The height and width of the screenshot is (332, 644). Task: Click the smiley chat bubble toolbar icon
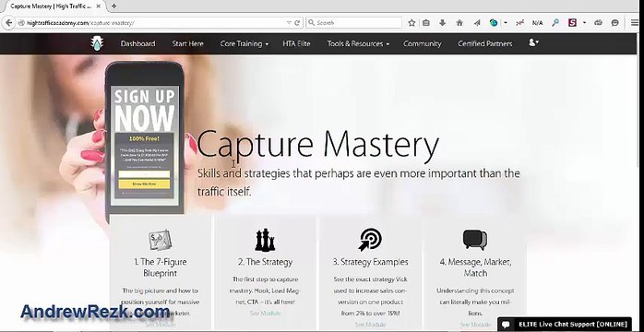click(x=614, y=23)
